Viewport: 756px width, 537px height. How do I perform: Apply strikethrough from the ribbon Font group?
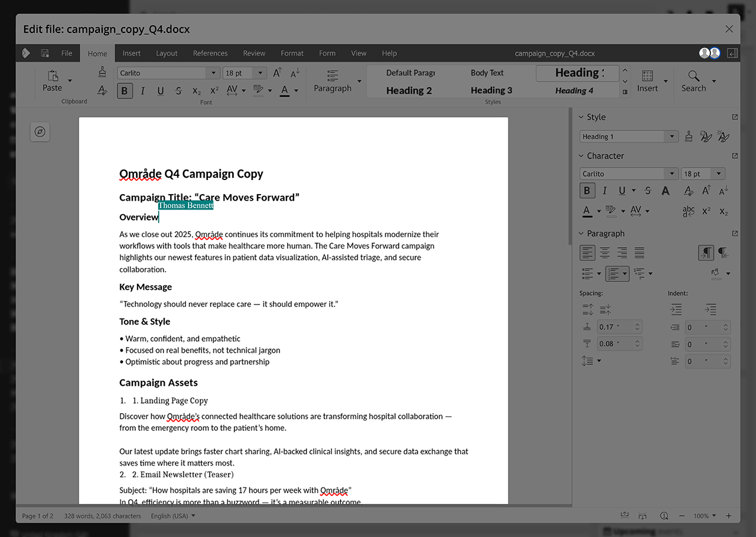tap(178, 91)
